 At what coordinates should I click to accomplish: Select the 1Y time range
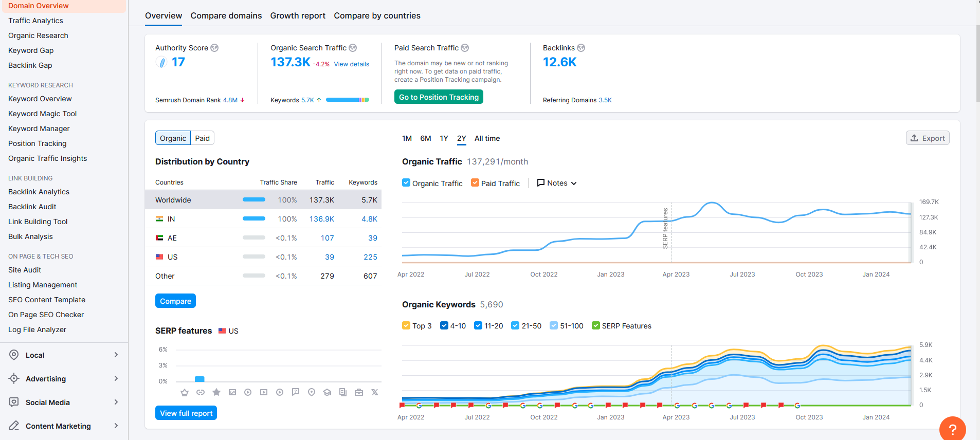pos(444,138)
